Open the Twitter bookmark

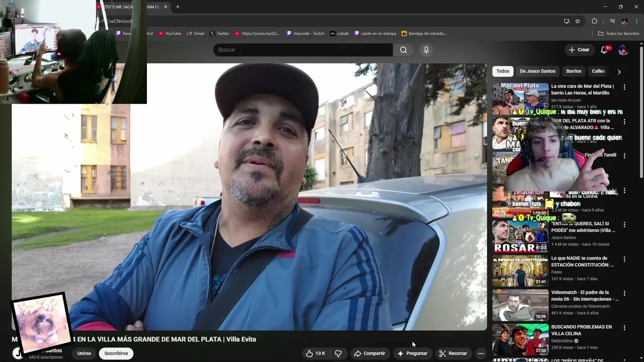(219, 34)
